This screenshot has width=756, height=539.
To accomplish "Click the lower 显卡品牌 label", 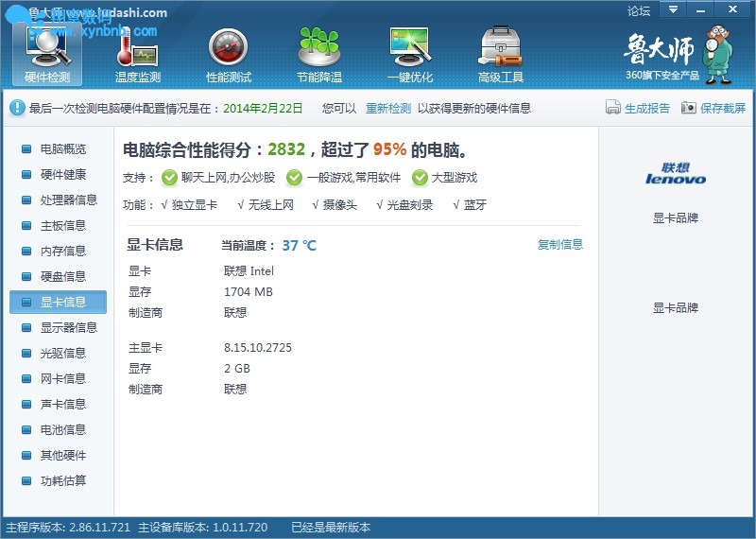I will coord(676,308).
